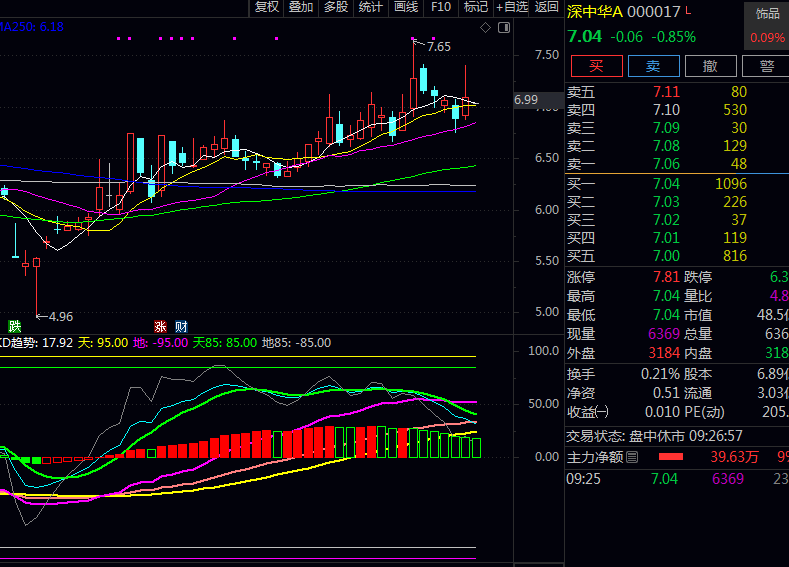Click the 主力净额 red bar indicator
789x567 pixels.
click(x=670, y=457)
